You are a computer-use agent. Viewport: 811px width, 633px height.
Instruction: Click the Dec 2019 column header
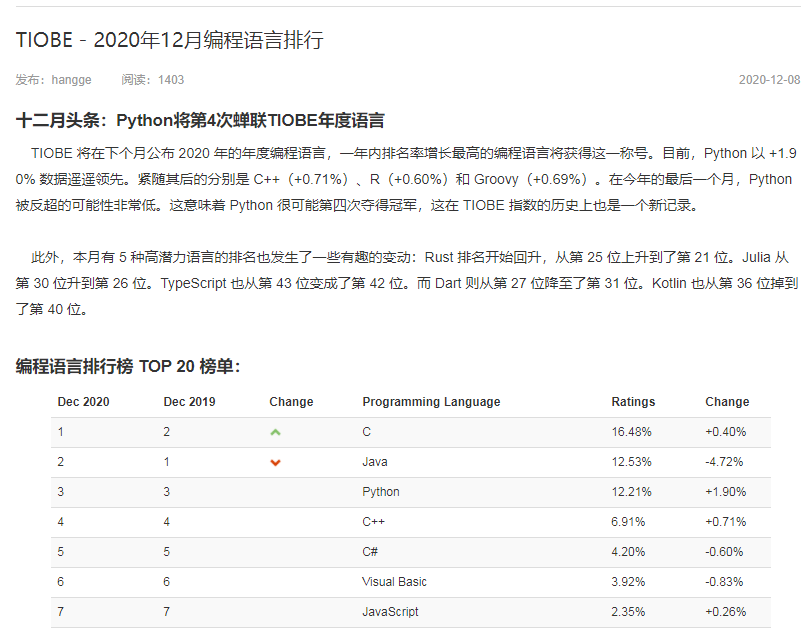pyautogui.click(x=189, y=402)
